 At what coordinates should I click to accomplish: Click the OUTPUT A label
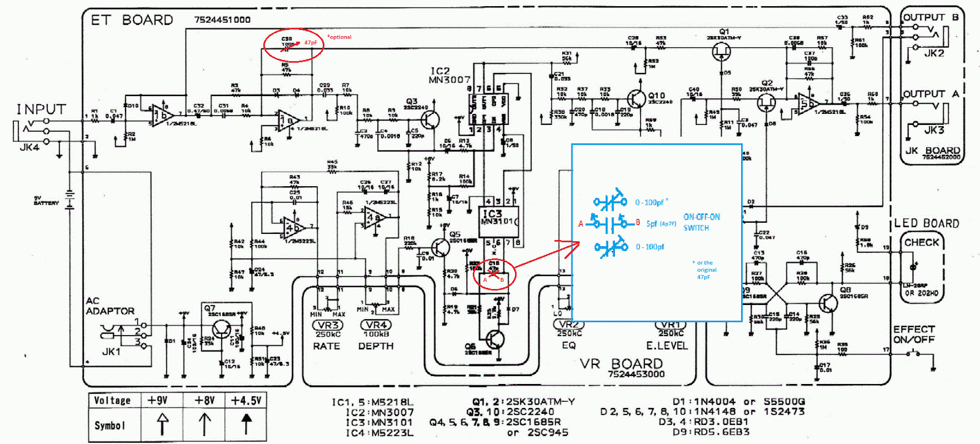coord(931,94)
